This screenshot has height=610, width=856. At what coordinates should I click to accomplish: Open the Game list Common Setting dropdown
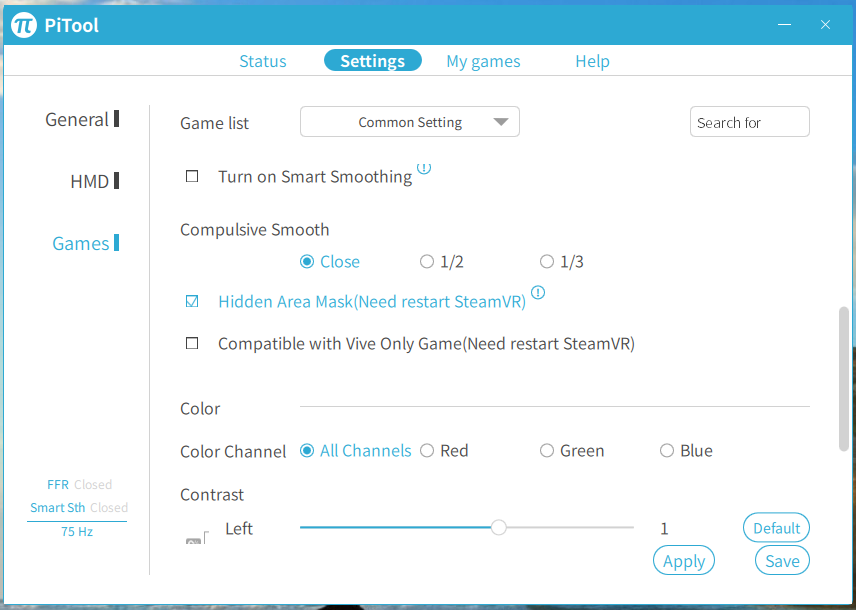click(410, 122)
